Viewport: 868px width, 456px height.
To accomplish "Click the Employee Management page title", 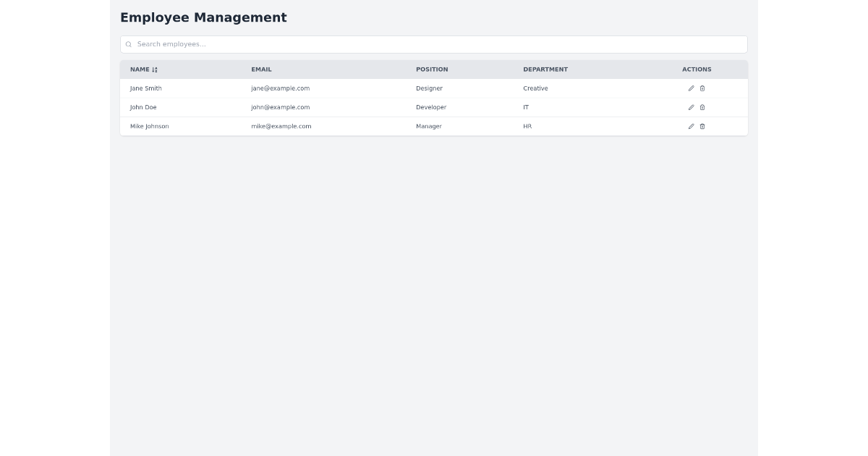I will pos(203,17).
